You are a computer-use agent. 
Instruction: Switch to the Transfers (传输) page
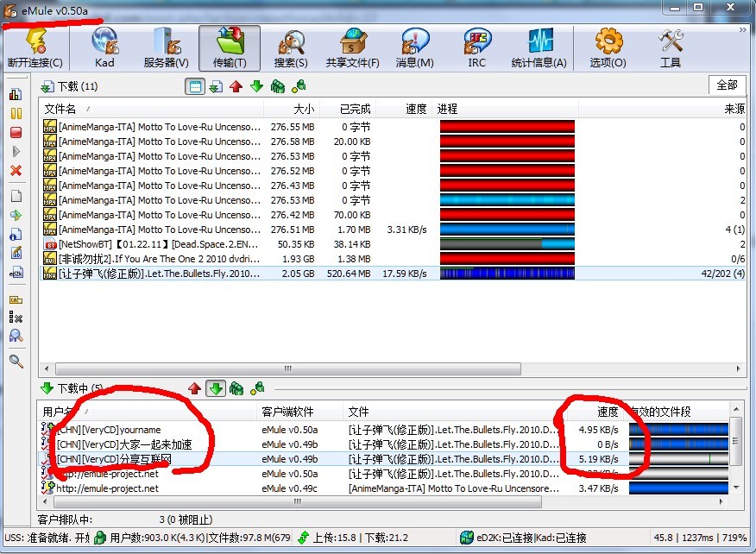230,47
